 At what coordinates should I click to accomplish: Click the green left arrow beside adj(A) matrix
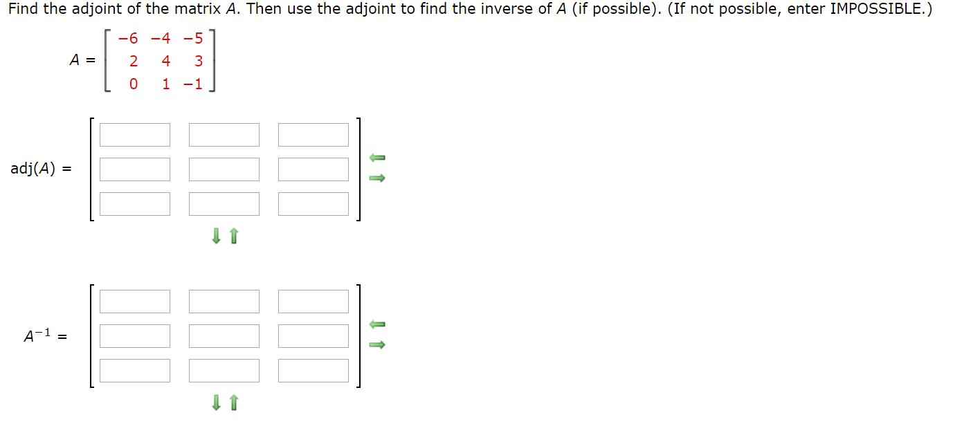377,158
